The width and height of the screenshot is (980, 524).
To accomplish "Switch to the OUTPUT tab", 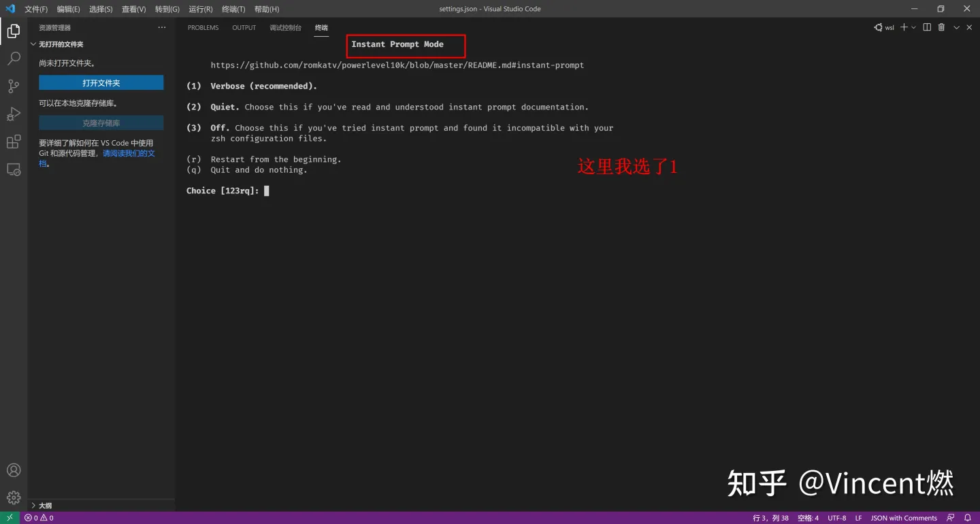I will coord(244,28).
